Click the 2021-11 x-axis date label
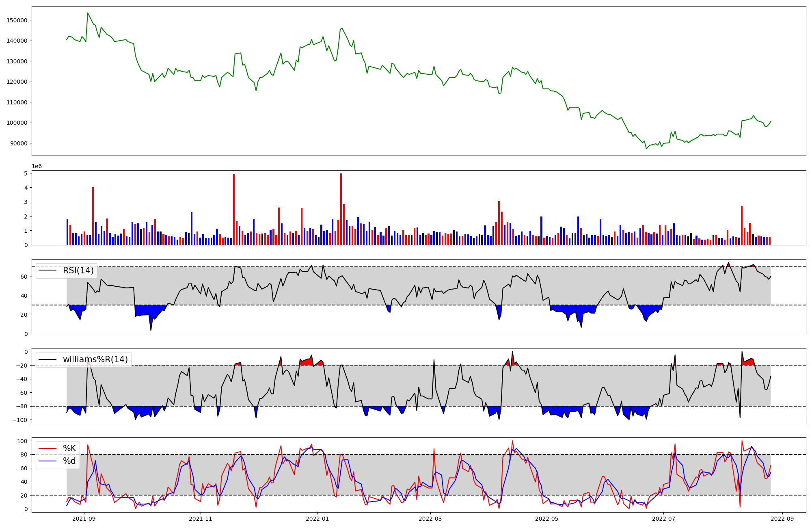This screenshot has width=812, height=528. click(201, 519)
